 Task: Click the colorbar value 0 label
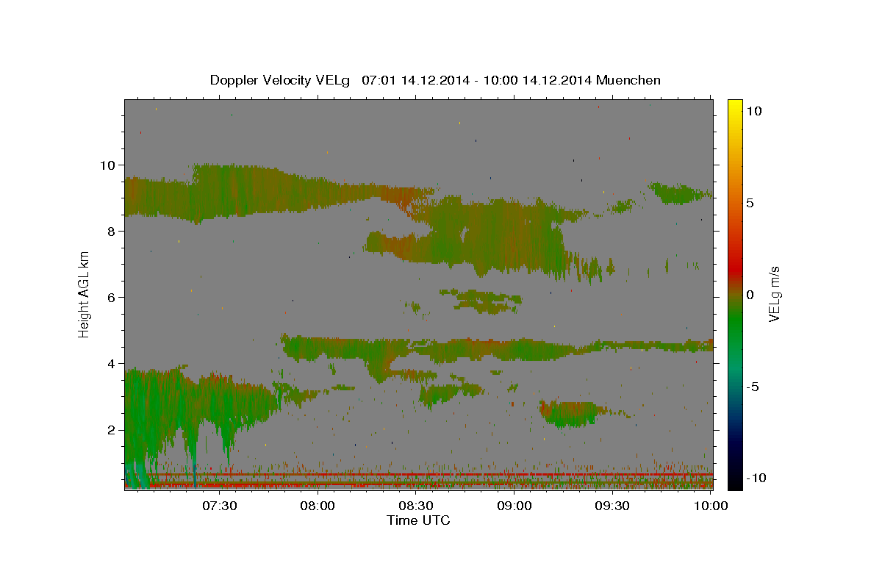[750, 295]
